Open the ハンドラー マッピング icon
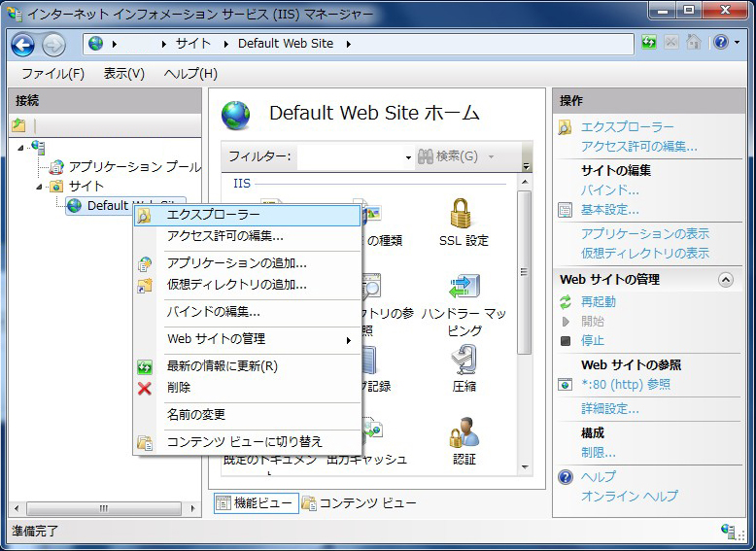 tap(464, 289)
